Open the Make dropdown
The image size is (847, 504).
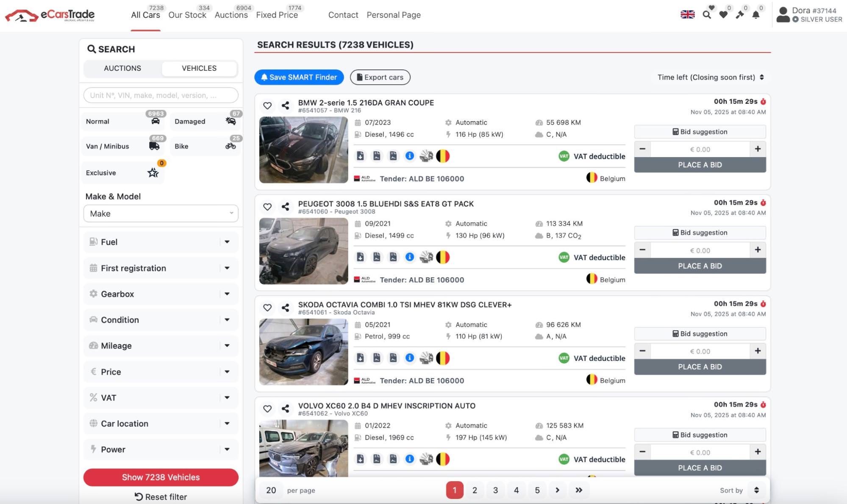(161, 213)
